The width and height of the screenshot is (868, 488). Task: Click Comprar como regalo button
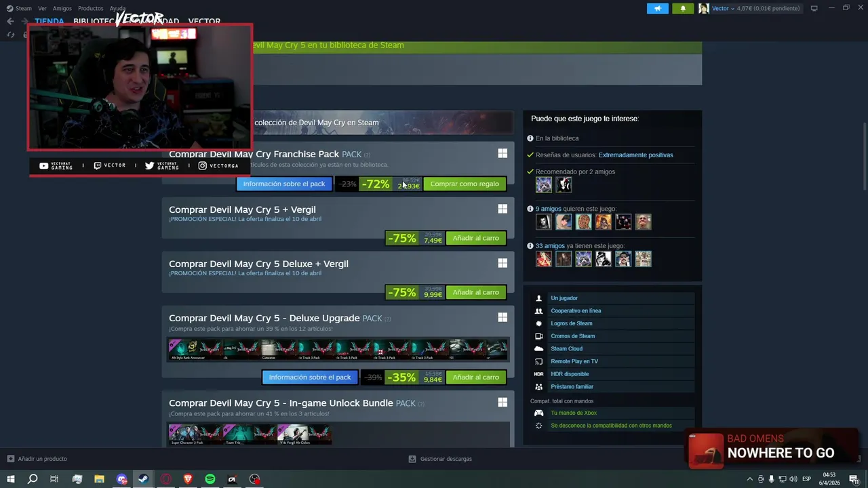click(x=465, y=184)
